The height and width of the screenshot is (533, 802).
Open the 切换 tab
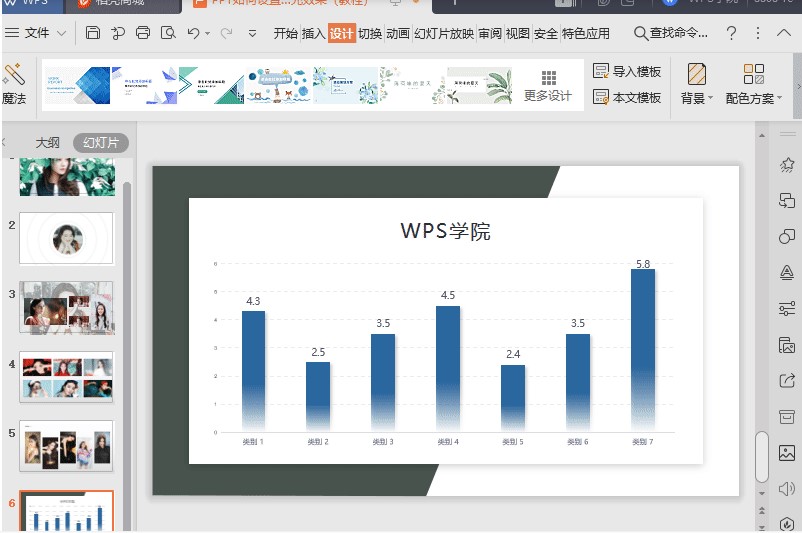370,34
